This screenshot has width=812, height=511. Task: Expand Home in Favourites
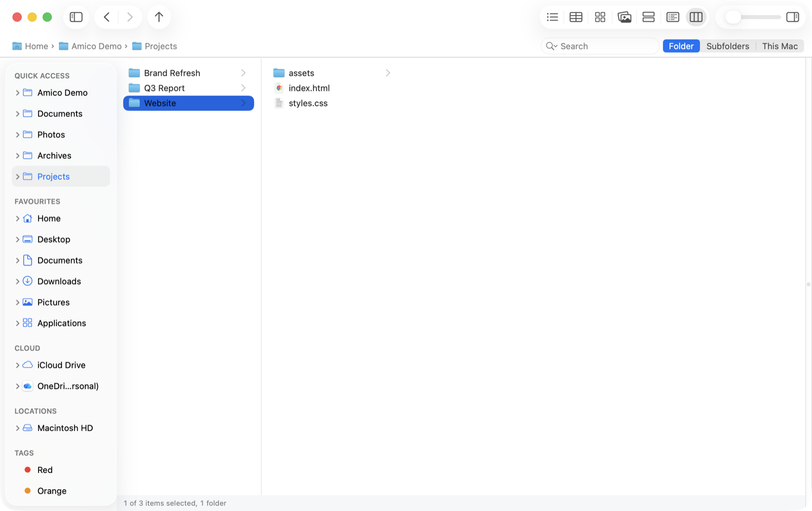pyautogui.click(x=18, y=218)
